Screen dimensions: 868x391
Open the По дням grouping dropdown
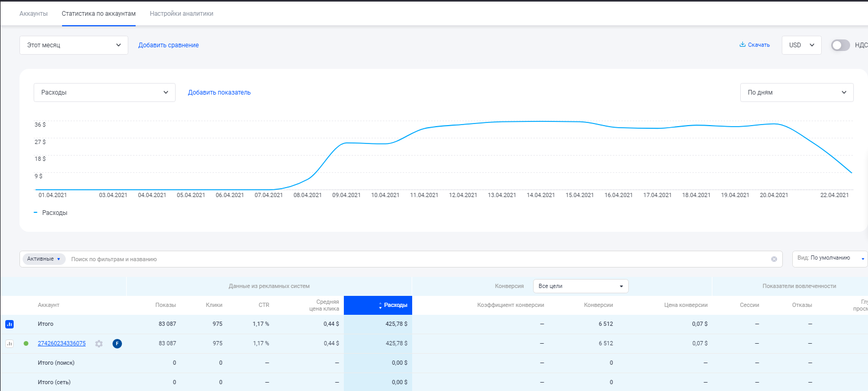point(796,92)
